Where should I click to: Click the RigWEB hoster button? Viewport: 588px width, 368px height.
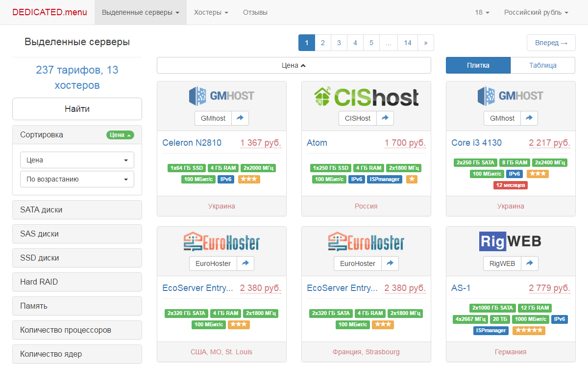[502, 263]
